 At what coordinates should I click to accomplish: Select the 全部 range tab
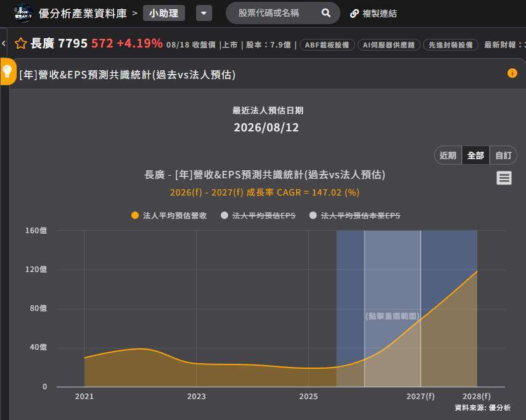(475, 155)
